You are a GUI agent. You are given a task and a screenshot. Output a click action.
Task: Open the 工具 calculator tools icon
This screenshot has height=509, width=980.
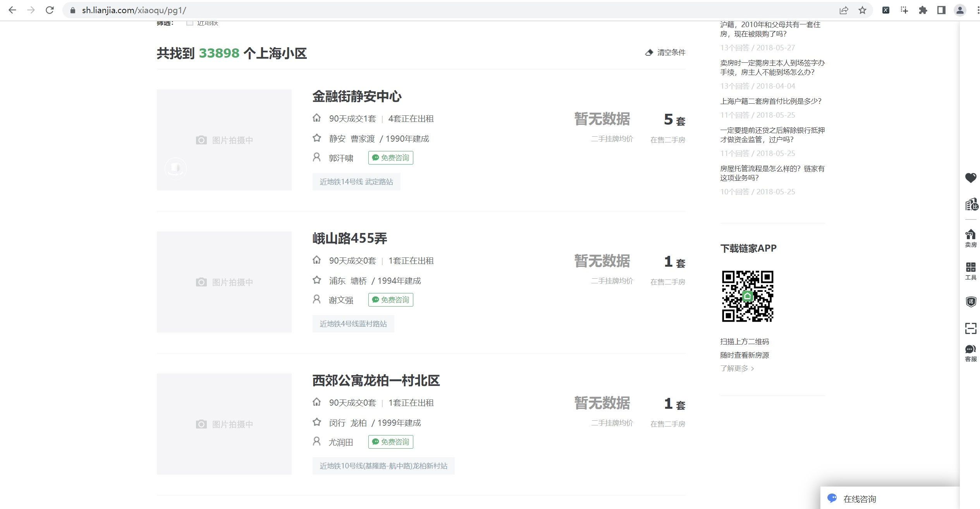pos(970,271)
